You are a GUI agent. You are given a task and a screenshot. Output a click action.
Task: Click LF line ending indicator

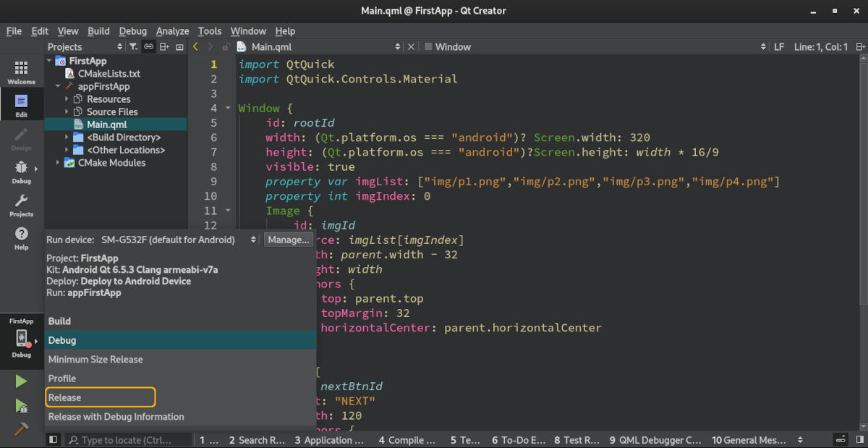coord(779,46)
